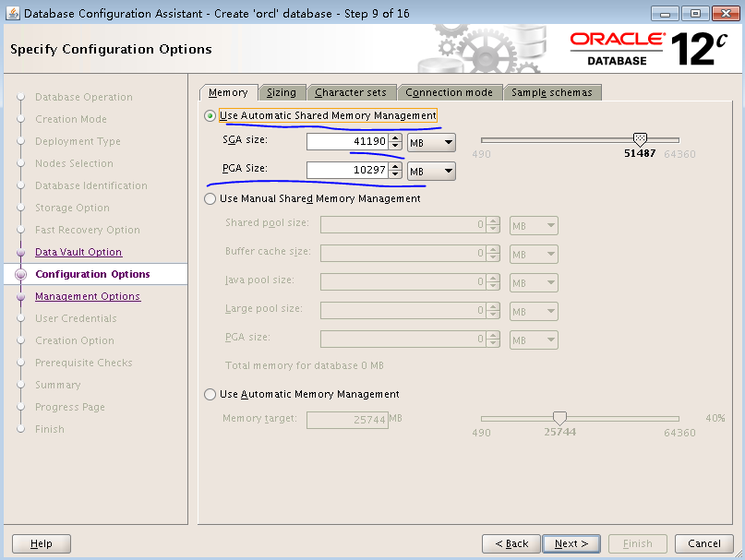
Task: Switch to the Memory tab
Action: pyautogui.click(x=229, y=92)
